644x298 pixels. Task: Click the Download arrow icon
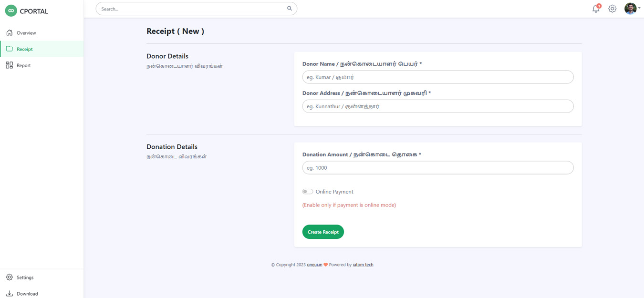tap(10, 294)
